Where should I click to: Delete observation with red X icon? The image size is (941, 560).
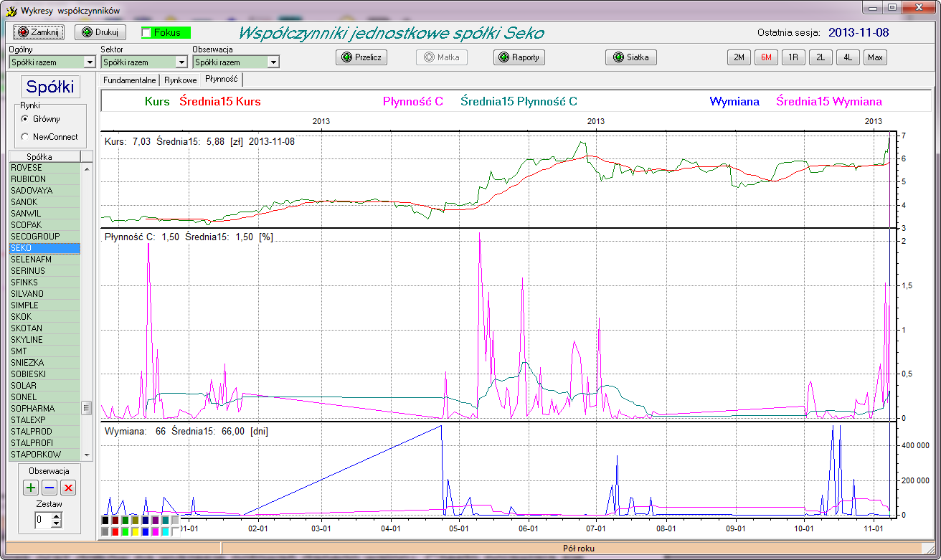(x=68, y=488)
